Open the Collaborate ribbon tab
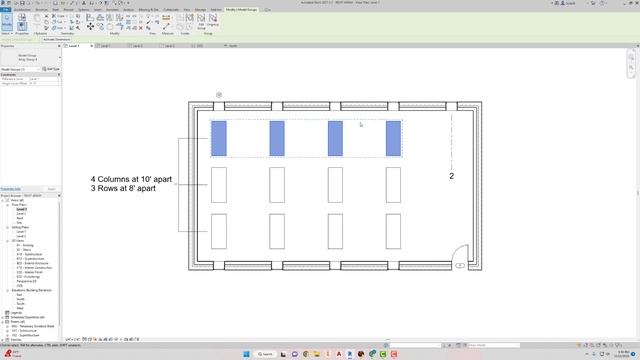The image size is (640, 360). [x=171, y=9]
